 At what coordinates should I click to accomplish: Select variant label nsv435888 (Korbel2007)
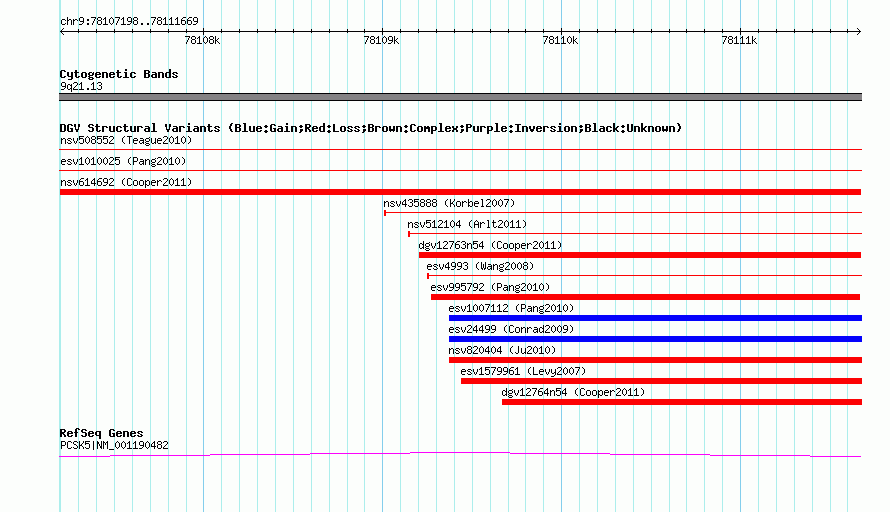[x=449, y=203]
